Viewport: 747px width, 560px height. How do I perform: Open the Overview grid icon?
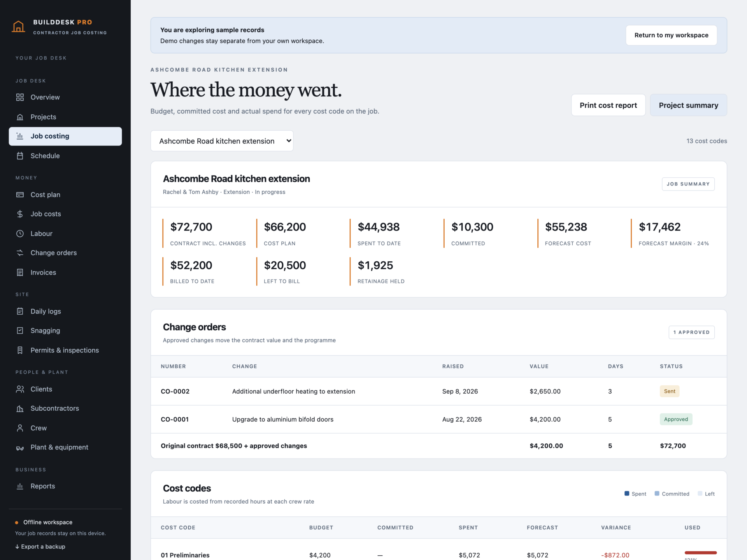(20, 97)
